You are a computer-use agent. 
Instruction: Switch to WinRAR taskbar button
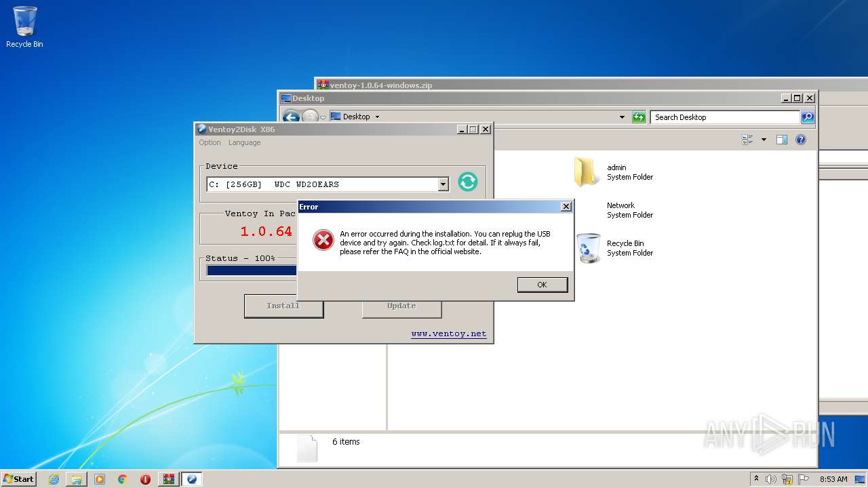tap(169, 479)
